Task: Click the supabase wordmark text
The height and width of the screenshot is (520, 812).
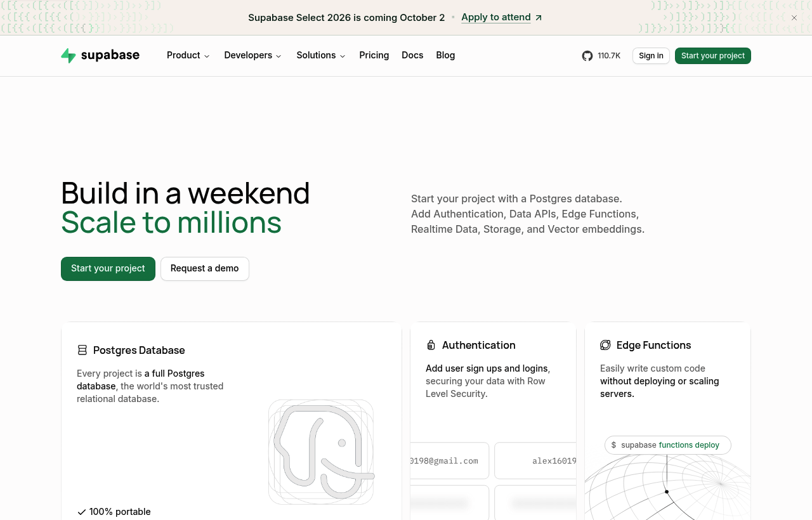Action: [x=110, y=55]
